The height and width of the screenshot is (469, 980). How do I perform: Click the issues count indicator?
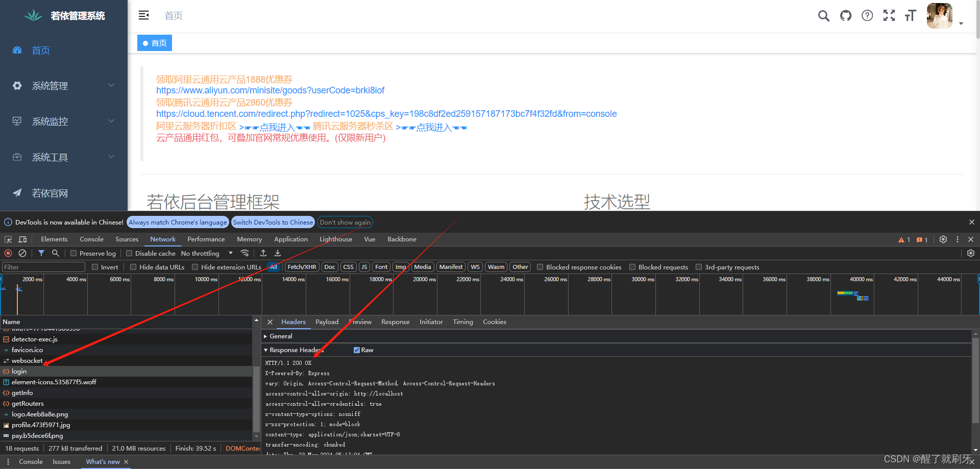pos(922,239)
